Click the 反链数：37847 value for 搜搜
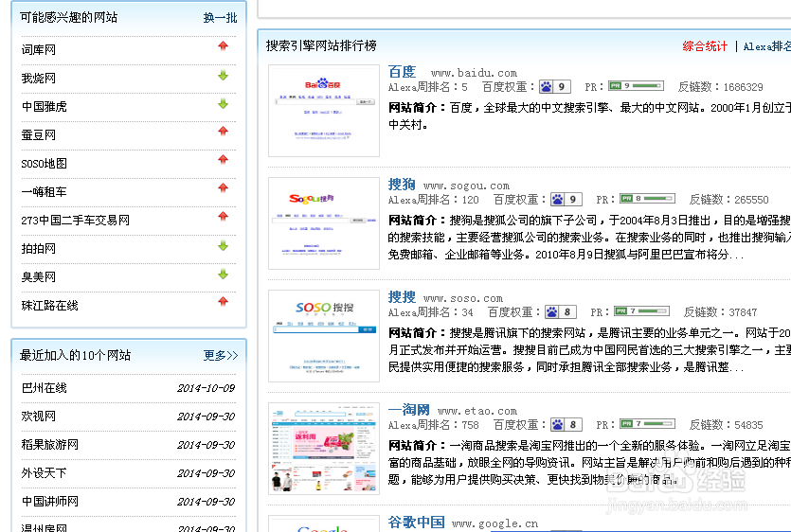Screen dimensions: 791x532 point(720,312)
